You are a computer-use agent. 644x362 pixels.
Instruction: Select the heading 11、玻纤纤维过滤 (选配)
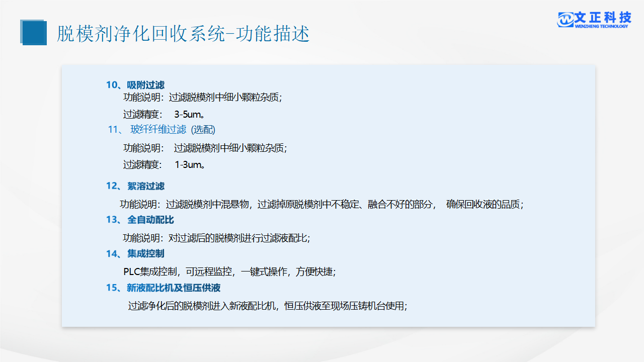tap(162, 130)
